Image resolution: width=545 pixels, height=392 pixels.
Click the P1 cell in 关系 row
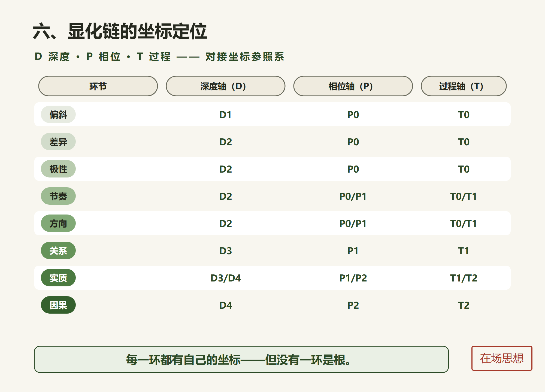point(353,251)
